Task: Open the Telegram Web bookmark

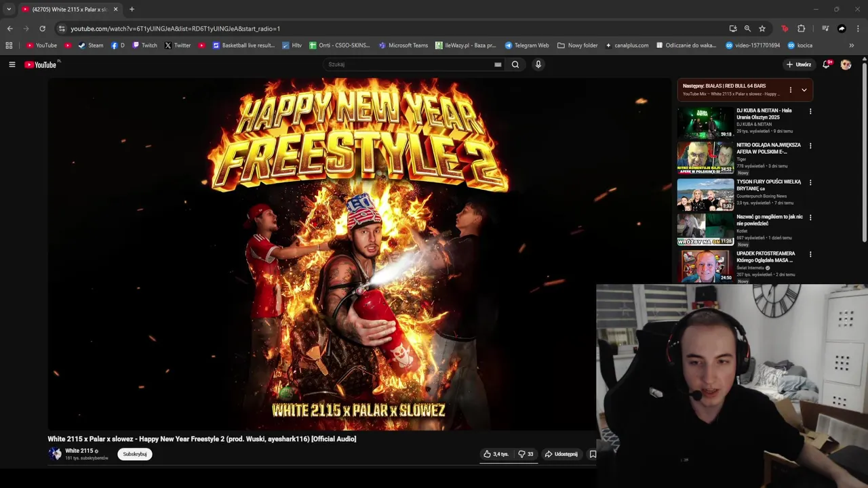Action: (527, 45)
